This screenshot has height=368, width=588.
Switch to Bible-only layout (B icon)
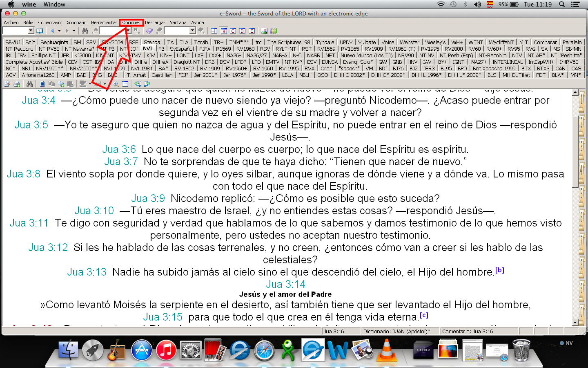click(224, 31)
